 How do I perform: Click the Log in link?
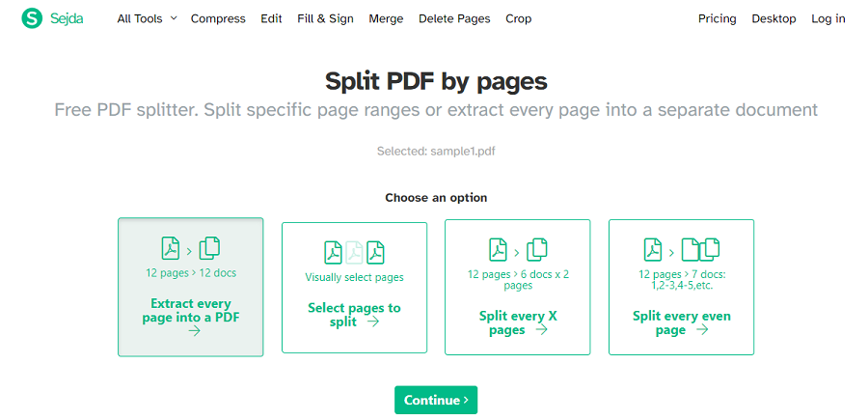coord(827,18)
